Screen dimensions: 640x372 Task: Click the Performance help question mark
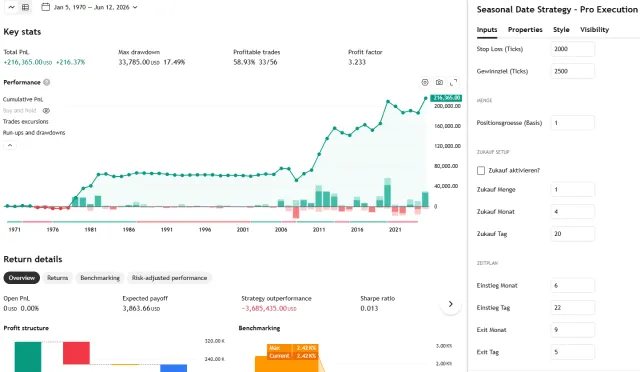(47, 82)
